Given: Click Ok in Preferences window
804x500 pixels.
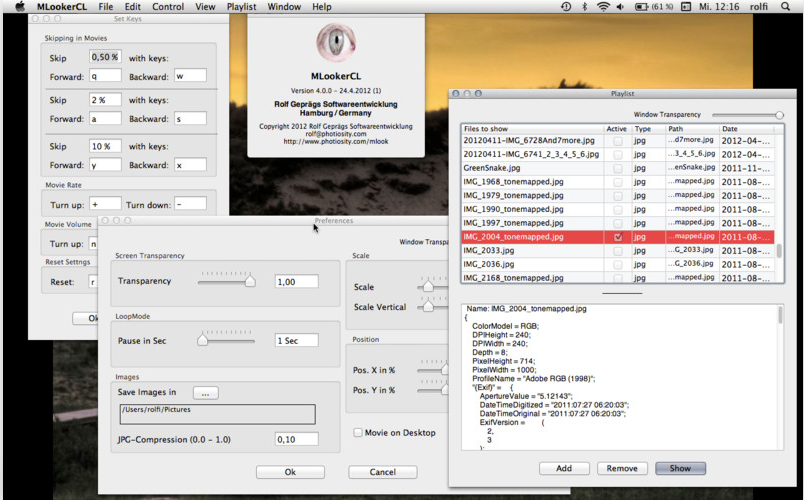Looking at the screenshot, I should 290,472.
